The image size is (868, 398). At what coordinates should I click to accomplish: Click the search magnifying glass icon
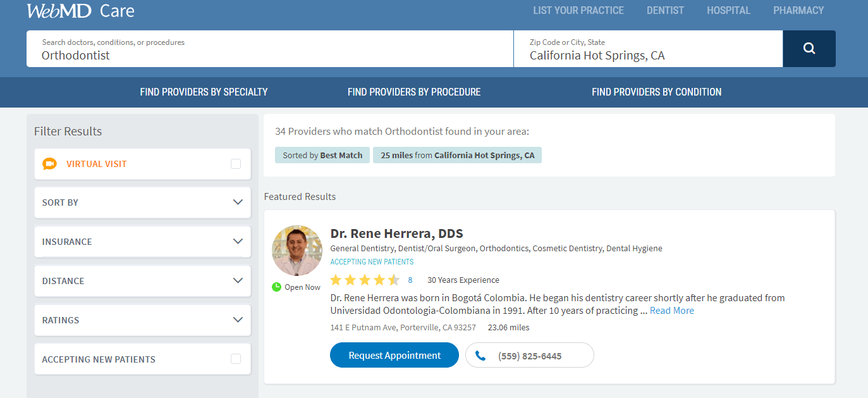(x=809, y=48)
